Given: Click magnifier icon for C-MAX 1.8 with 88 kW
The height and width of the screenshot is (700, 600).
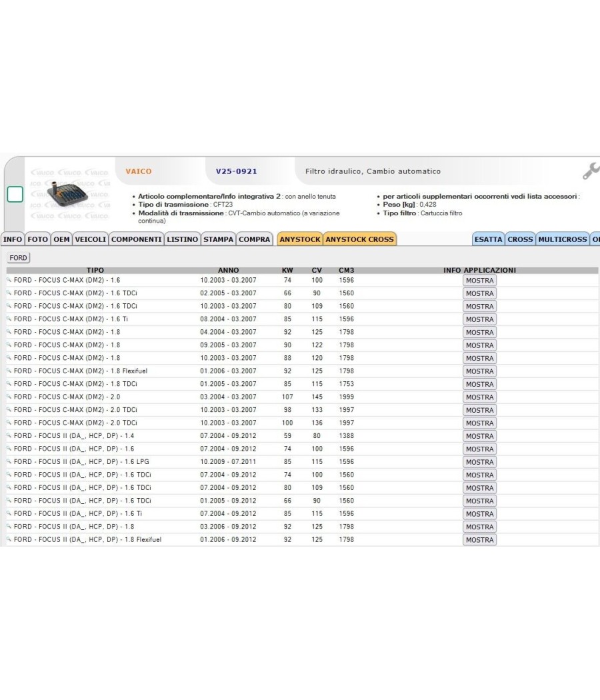Looking at the screenshot, I should [x=9, y=357].
